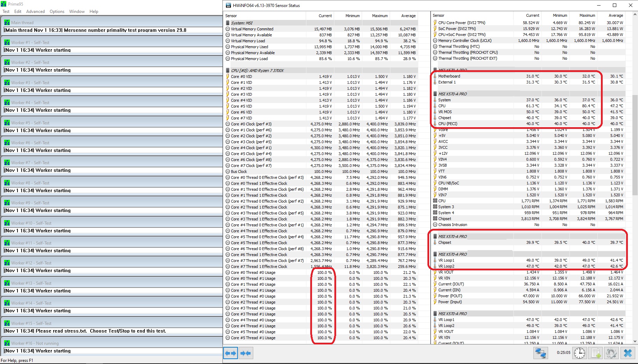This screenshot has height=364, width=638.
Task: Click the thermometer icon beside VR MOS
Action: click(x=435, y=112)
